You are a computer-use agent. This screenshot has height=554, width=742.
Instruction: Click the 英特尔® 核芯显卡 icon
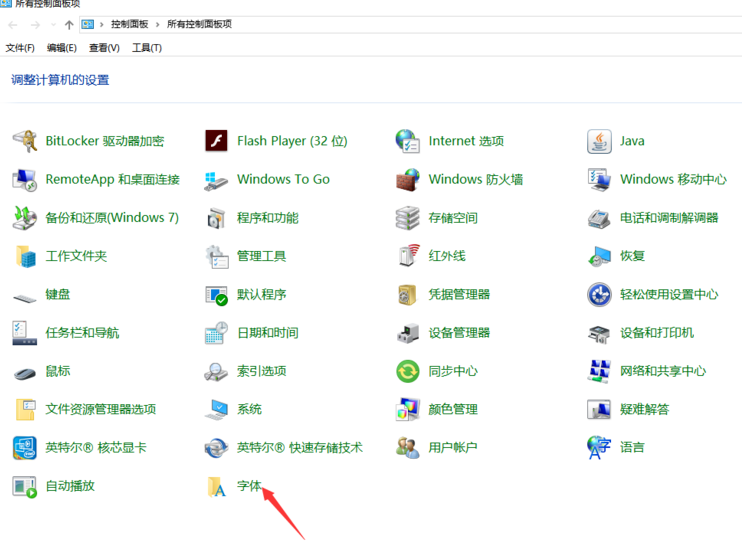[x=25, y=448]
